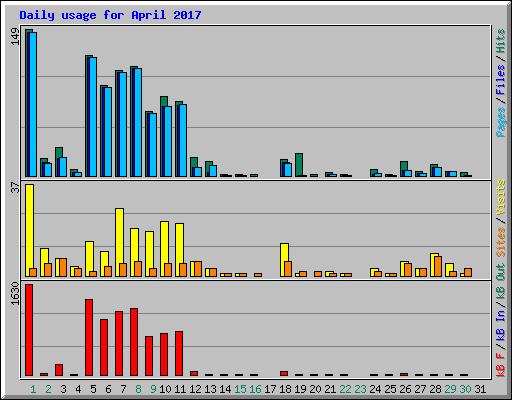512x400 pixels.
Task: Click the day 11 red kB bar
Action: (179, 353)
